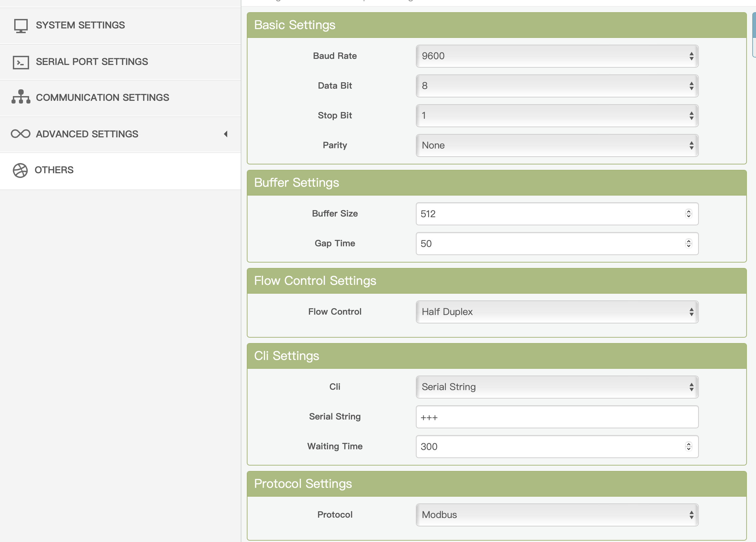Open the Baud Rate dropdown
The height and width of the screenshot is (542, 756).
pyautogui.click(x=557, y=56)
